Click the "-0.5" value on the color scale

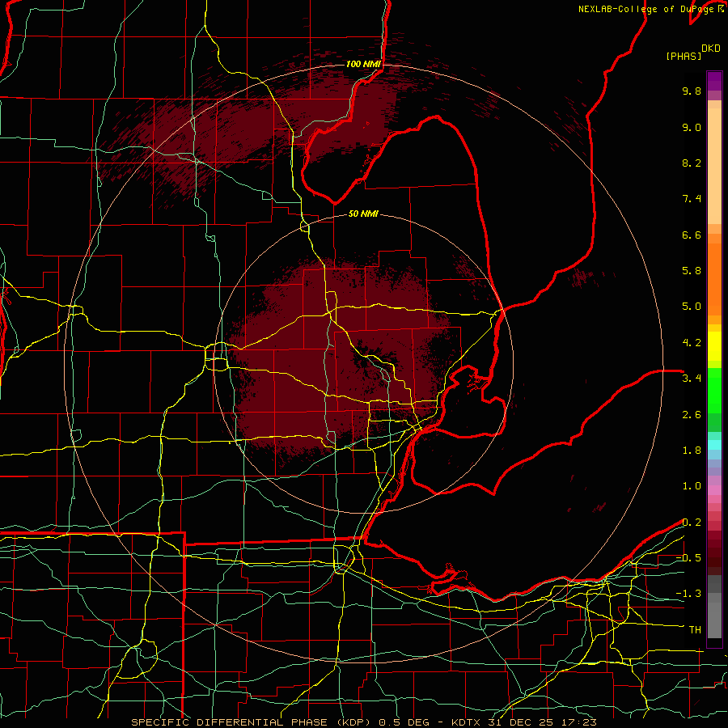pyautogui.click(x=688, y=558)
